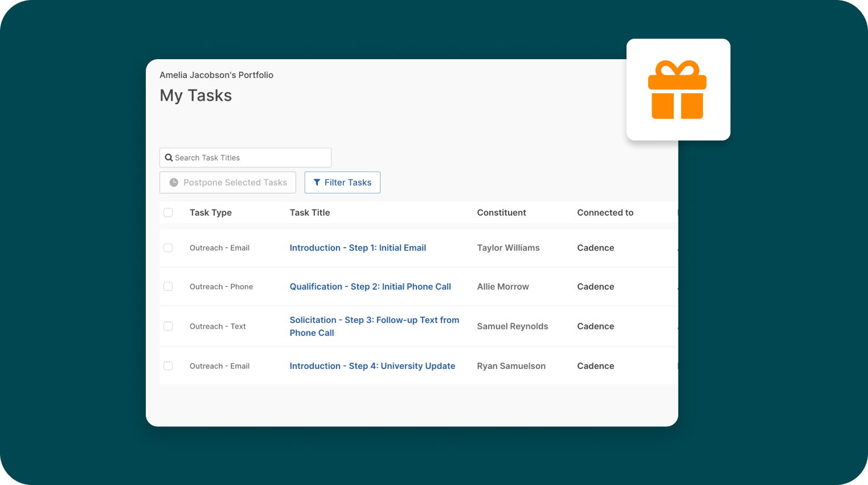Click the Connected to column header
The width and height of the screenshot is (868, 485).
605,212
